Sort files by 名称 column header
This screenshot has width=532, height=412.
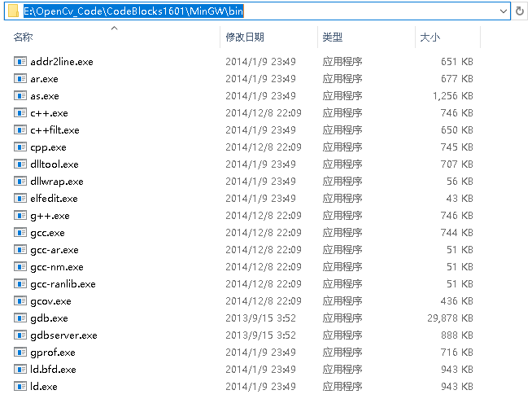(23, 37)
